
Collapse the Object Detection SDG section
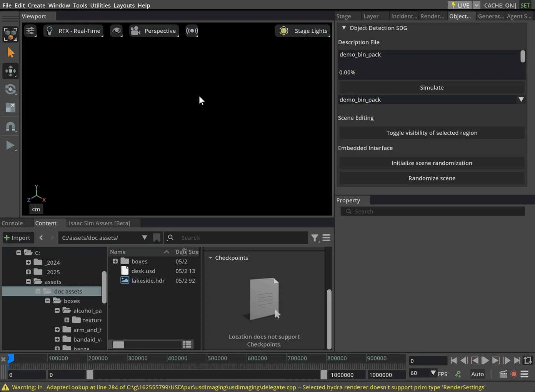pos(343,28)
